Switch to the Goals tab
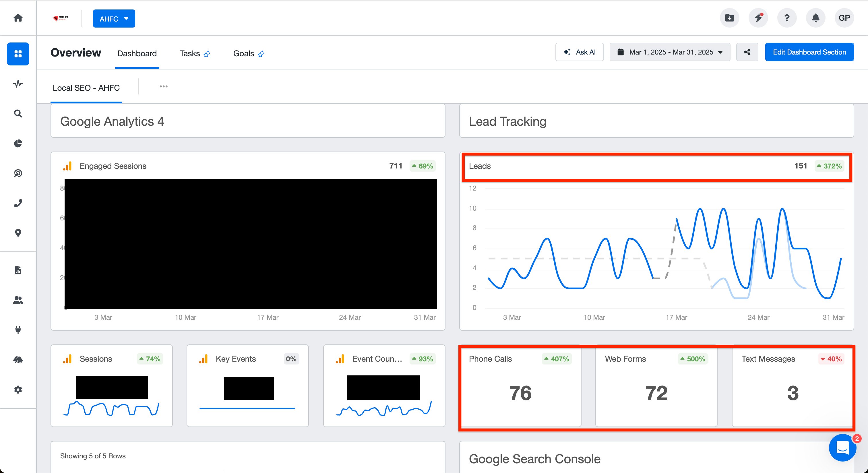The height and width of the screenshot is (473, 868). click(x=249, y=54)
